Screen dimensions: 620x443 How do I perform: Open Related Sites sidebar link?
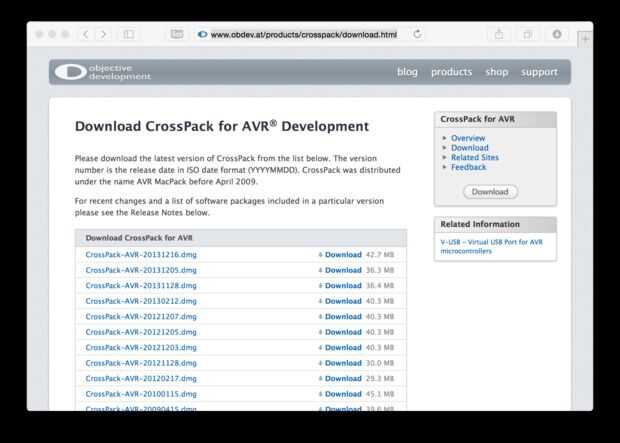(x=475, y=157)
